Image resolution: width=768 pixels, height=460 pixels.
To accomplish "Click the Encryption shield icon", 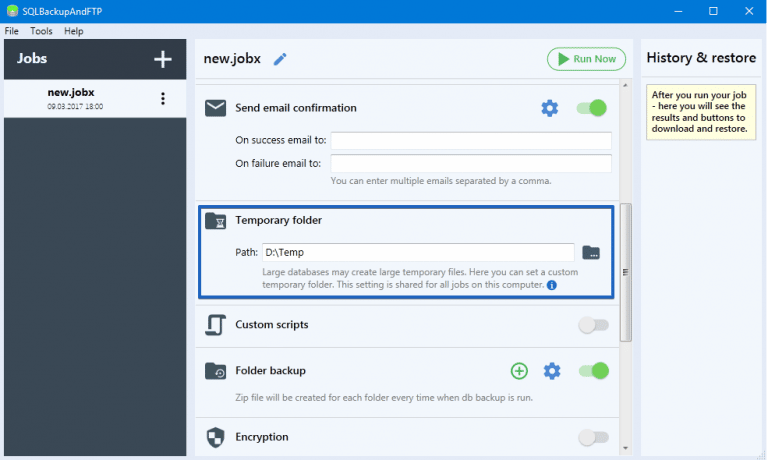I will [216, 437].
